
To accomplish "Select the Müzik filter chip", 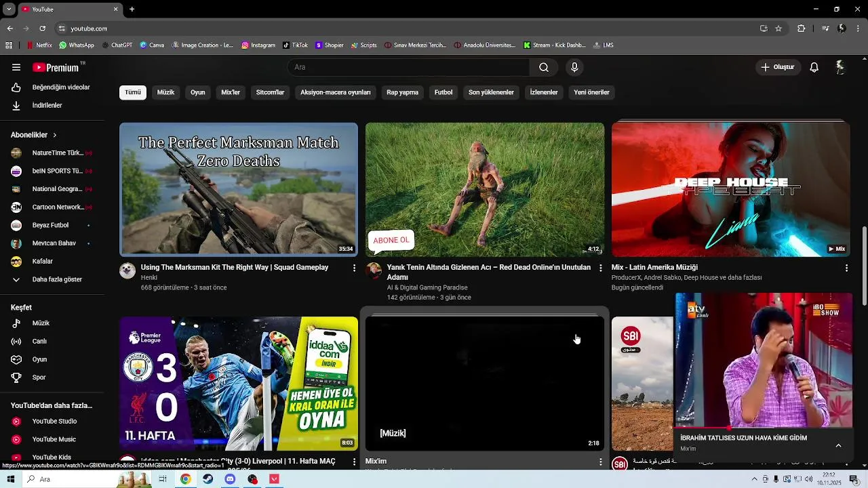I will (165, 92).
